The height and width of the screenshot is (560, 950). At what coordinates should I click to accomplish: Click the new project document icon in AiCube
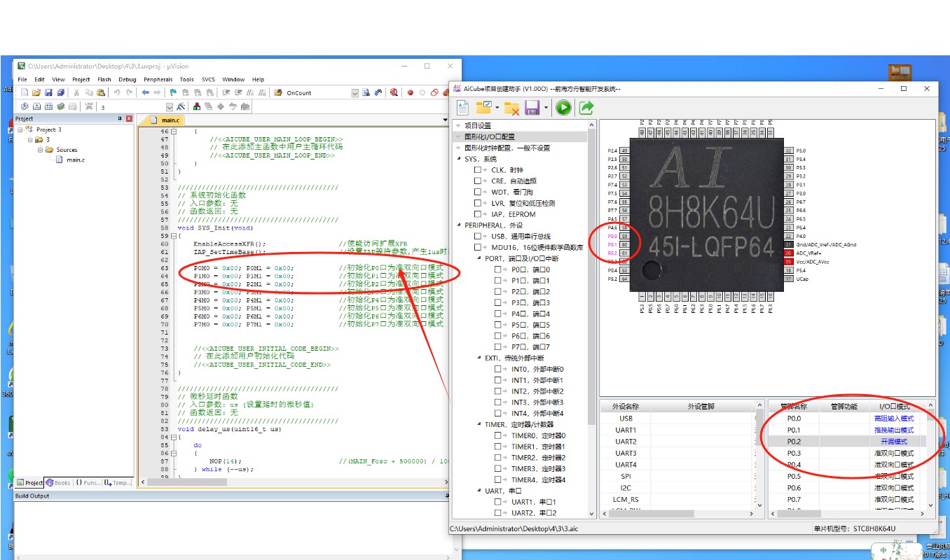coord(463,107)
